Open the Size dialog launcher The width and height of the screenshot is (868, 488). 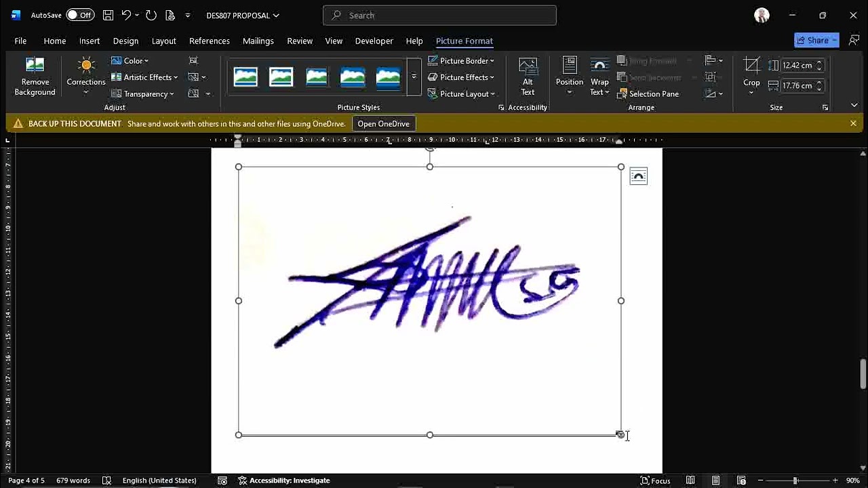825,108
